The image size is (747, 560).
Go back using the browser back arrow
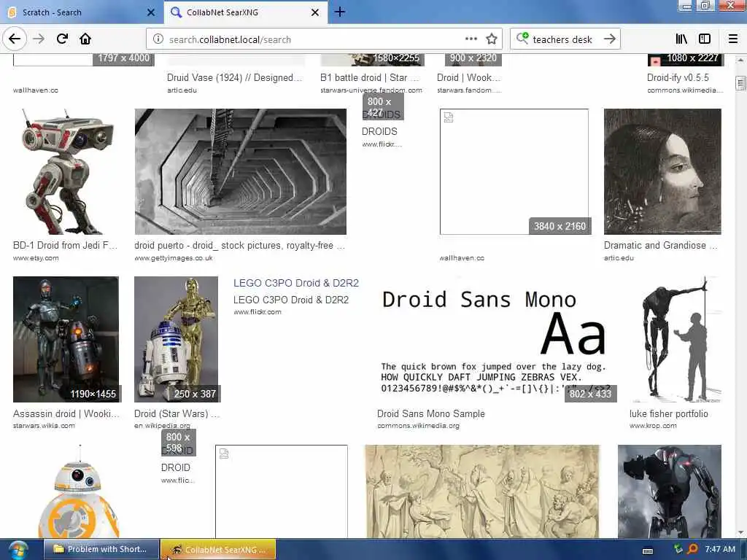click(15, 39)
